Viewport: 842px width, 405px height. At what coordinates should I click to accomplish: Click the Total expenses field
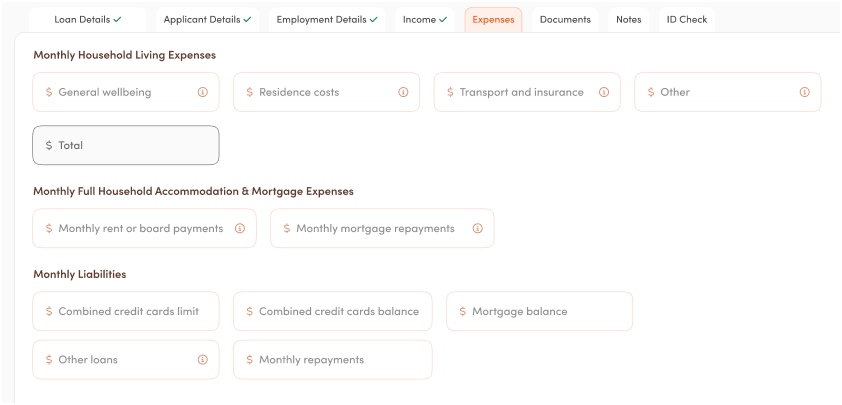click(126, 145)
